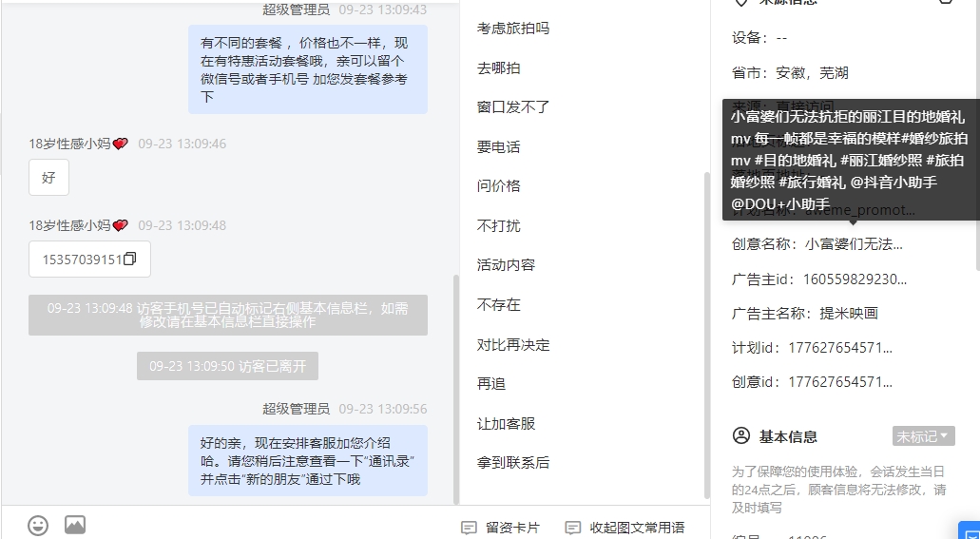Select quick phrase 不存在
The image size is (980, 539).
(499, 304)
